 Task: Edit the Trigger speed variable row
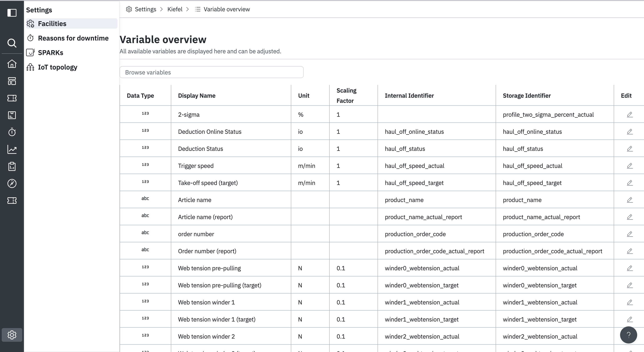pos(629,166)
